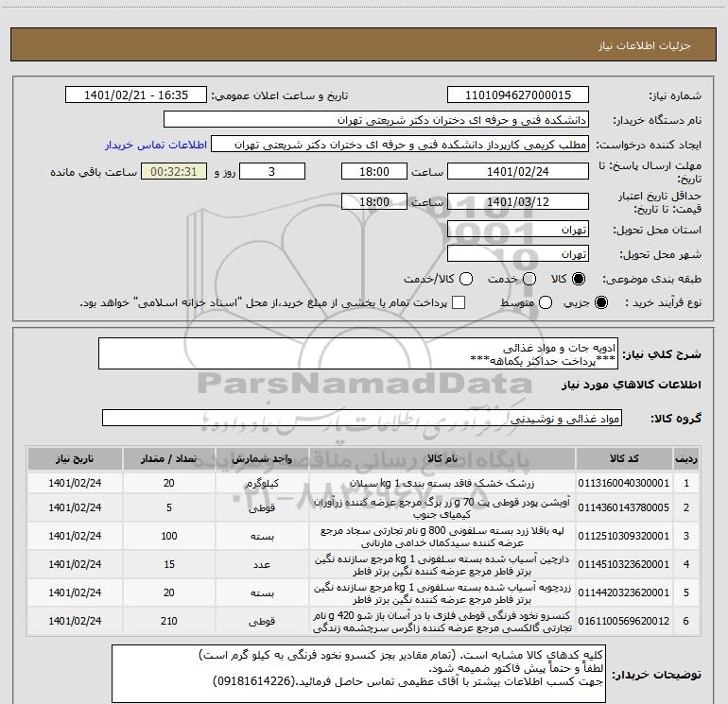728x704 pixels.
Task: Click the request creator field مطلب کریمی
Action: click(x=400, y=145)
